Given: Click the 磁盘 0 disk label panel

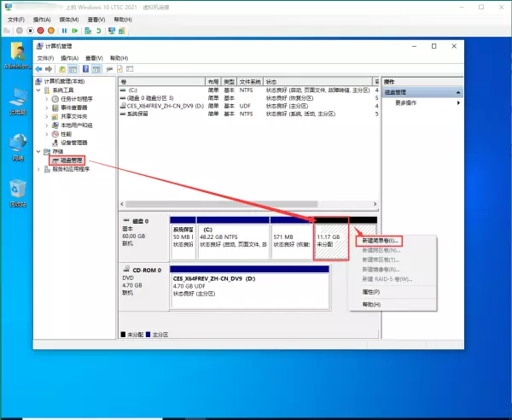Looking at the screenshot, I should click(143, 237).
